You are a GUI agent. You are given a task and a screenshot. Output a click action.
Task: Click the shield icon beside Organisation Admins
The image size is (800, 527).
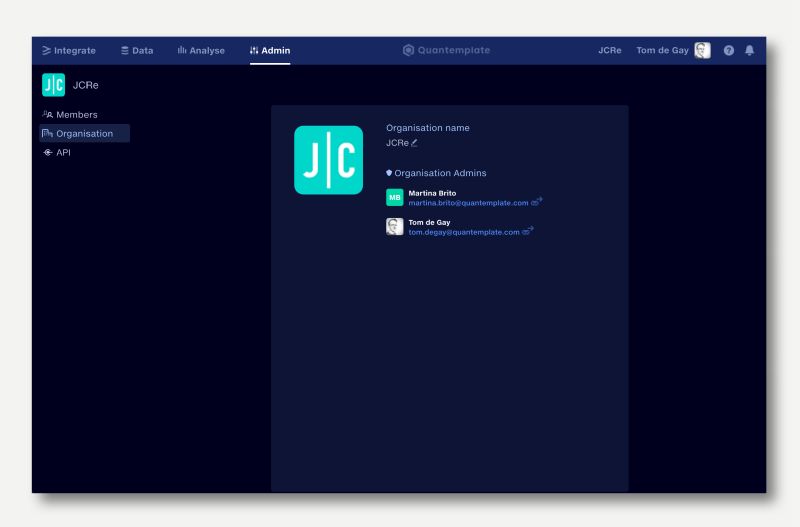click(389, 173)
